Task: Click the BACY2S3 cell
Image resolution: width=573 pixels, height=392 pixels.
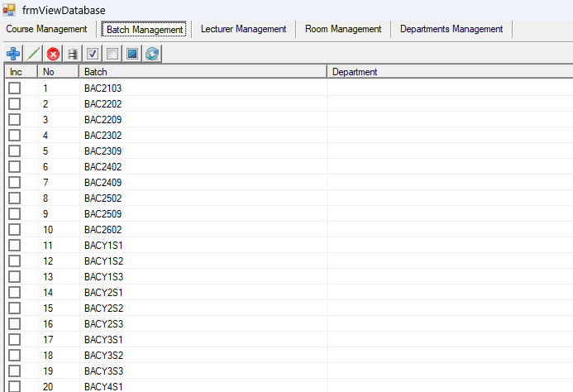Action: click(x=203, y=324)
